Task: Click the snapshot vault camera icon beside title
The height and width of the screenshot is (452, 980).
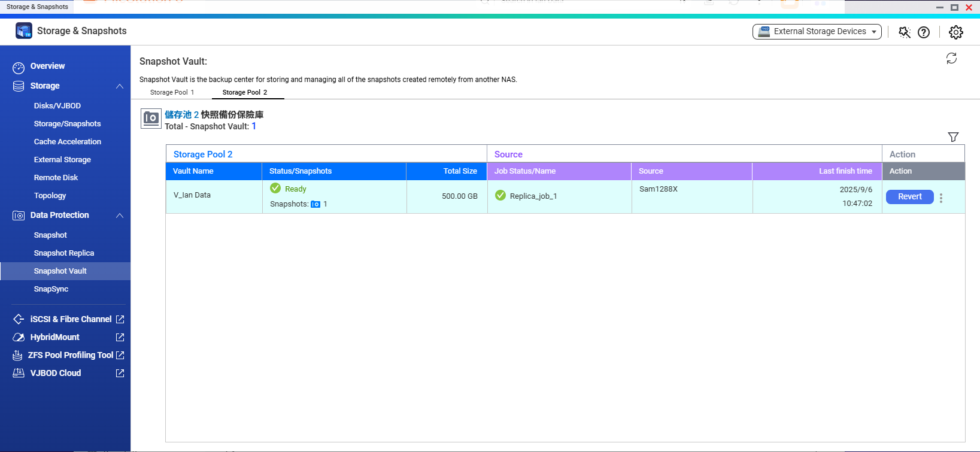Action: (x=151, y=119)
